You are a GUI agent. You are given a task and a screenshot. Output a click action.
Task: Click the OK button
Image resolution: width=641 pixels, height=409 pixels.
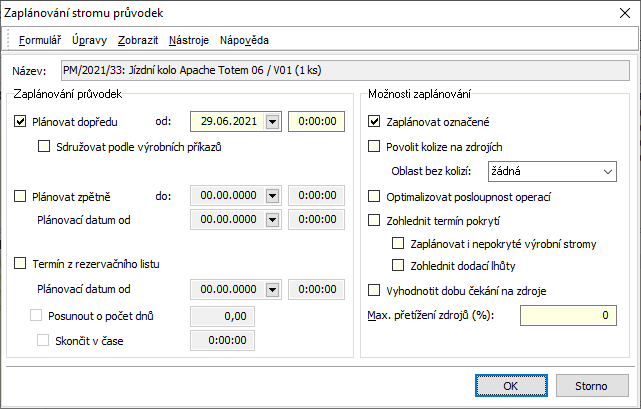click(x=510, y=385)
